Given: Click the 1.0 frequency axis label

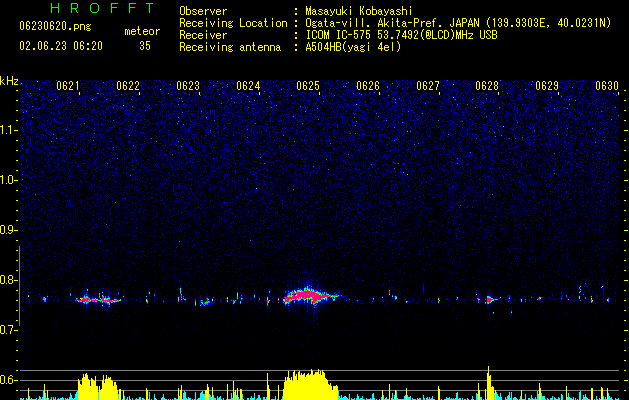Looking at the screenshot, I should coord(9,180).
